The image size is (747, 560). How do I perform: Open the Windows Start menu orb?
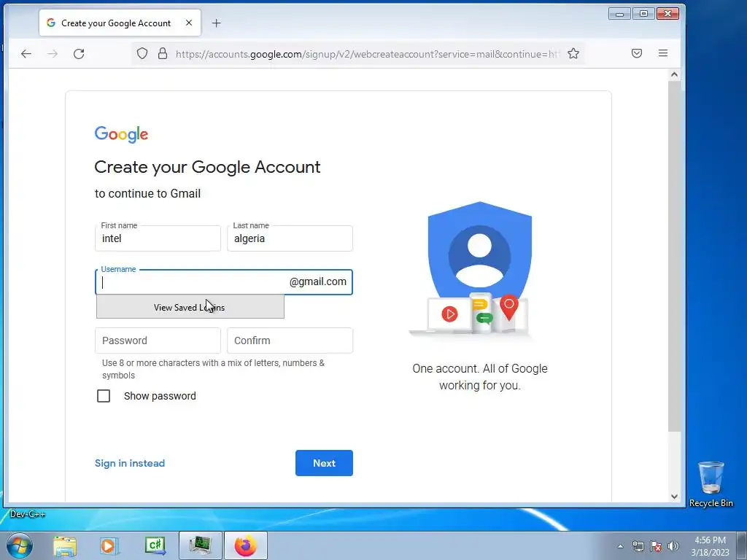[x=20, y=545]
